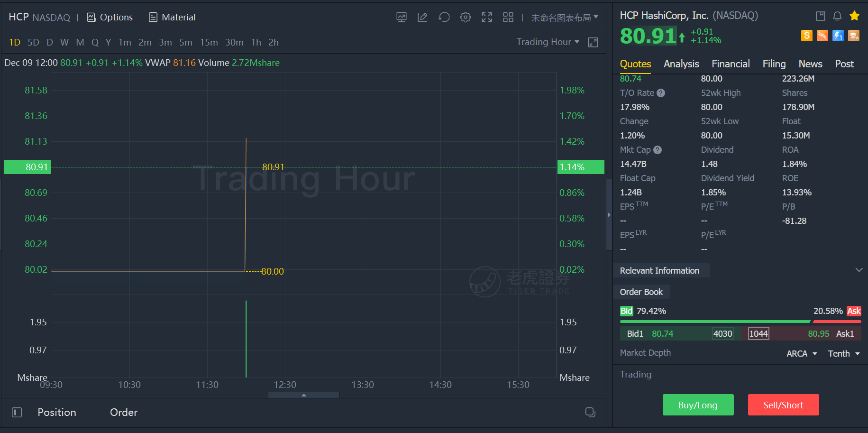
Task: Set a price alert bell icon
Action: pyautogui.click(x=837, y=16)
